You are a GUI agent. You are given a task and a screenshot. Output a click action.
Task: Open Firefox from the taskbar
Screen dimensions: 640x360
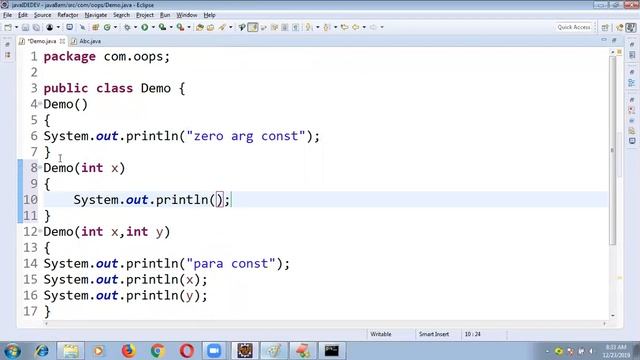click(x=128, y=351)
